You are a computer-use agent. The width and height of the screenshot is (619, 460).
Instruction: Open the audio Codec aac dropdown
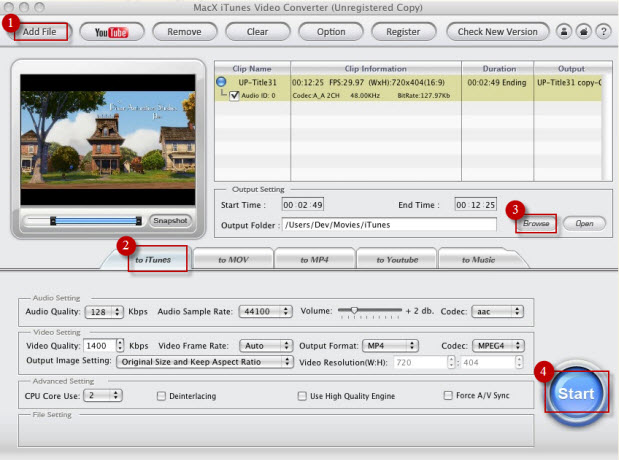pyautogui.click(x=497, y=311)
